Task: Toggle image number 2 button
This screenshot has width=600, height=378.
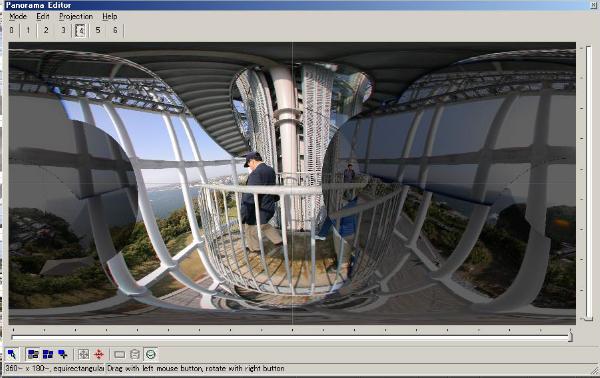Action: (46, 30)
